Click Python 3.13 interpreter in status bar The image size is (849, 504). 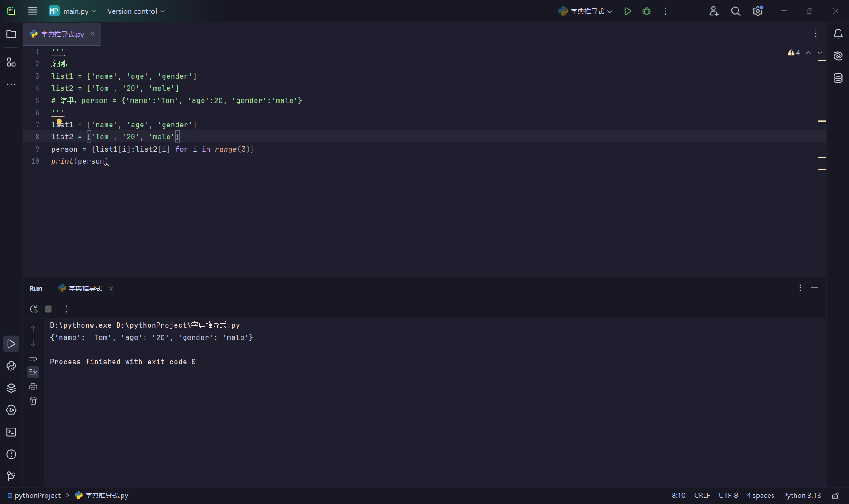point(801,496)
